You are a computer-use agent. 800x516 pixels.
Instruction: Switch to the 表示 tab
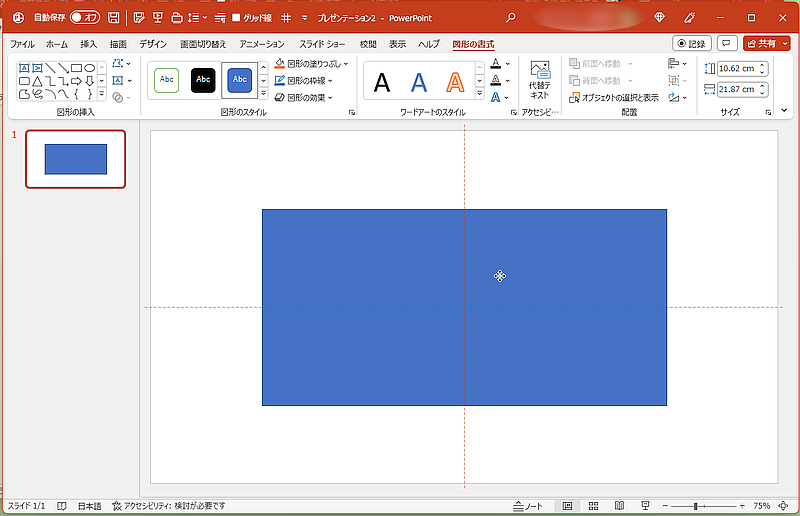[397, 44]
